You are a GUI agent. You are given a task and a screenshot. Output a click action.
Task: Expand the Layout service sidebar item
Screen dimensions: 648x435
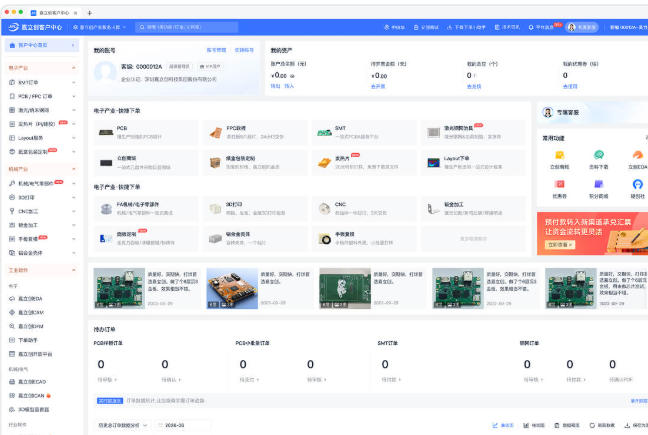tap(41, 138)
